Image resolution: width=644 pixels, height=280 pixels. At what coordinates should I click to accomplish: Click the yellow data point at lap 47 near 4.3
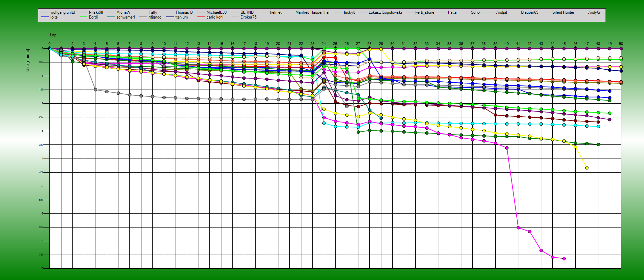click(x=587, y=168)
